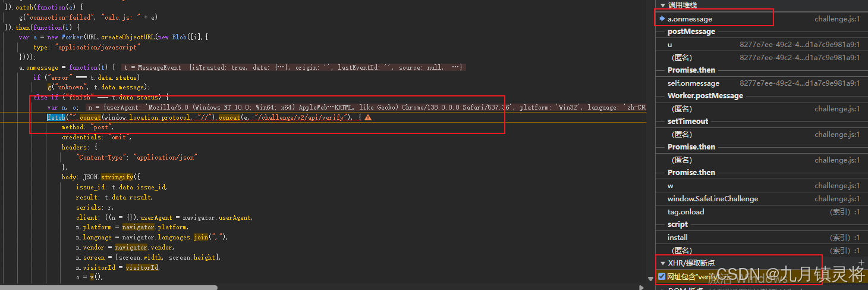Click the var n, o; declaration line
This screenshot has width=868, height=290.
coord(63,107)
